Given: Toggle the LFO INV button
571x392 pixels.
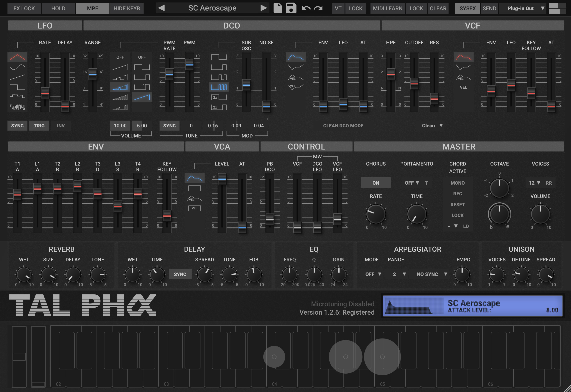Looking at the screenshot, I should (61, 125).
